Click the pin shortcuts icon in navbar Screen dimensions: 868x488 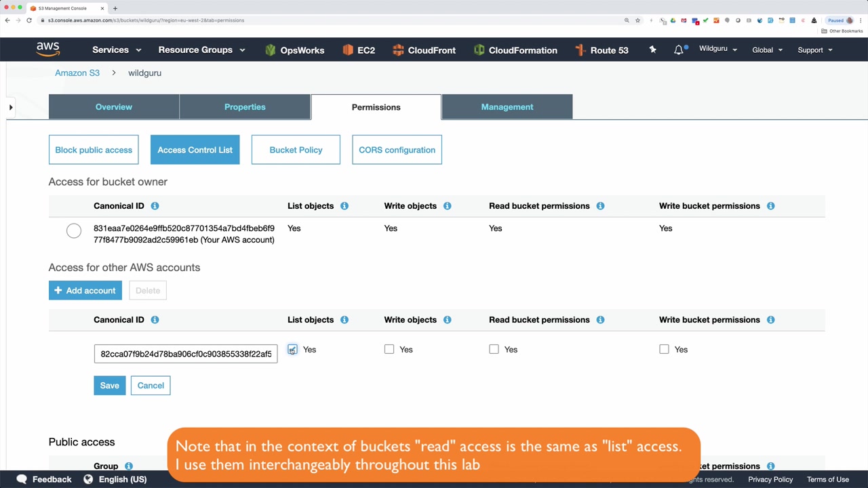652,49
